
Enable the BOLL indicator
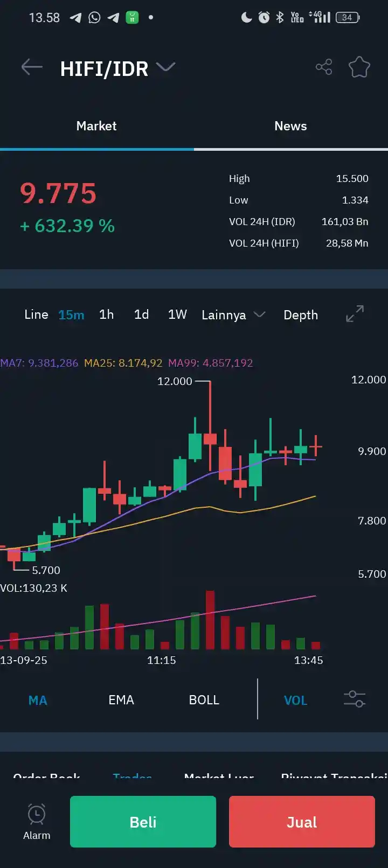[204, 700]
